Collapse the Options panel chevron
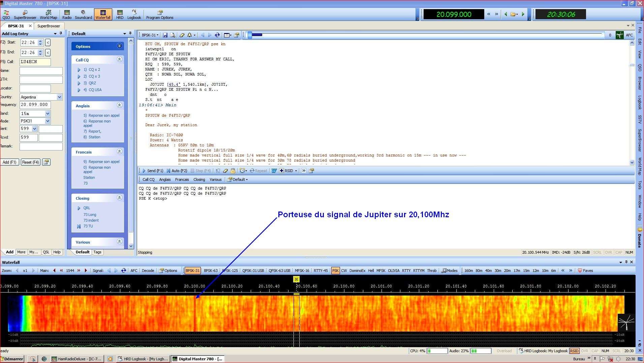Screen dimensions: 644x363 tap(119, 46)
